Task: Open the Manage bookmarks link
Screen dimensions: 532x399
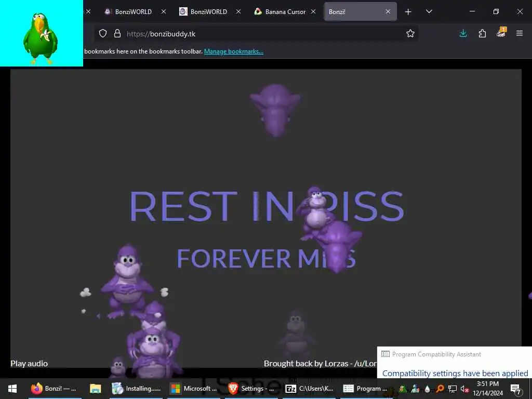Action: click(233, 51)
